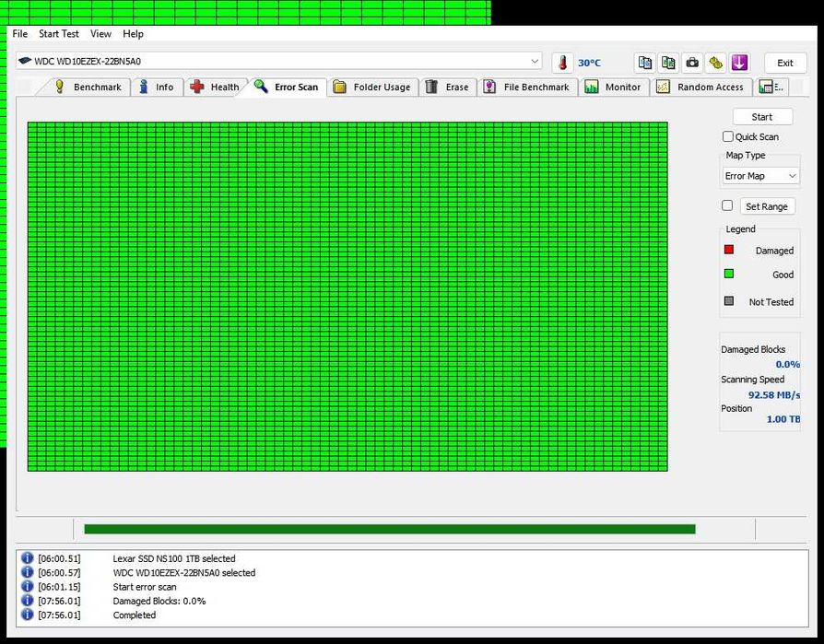Click the Exit button
This screenshot has height=644, width=824.
(x=785, y=63)
